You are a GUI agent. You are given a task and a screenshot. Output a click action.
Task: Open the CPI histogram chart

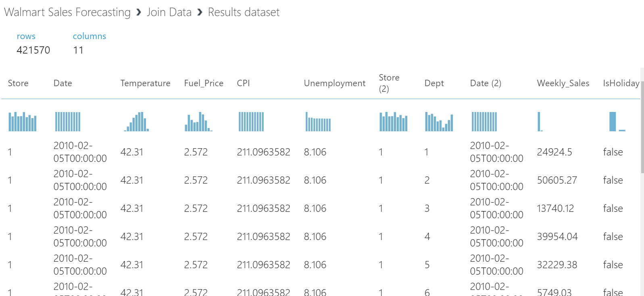(251, 122)
